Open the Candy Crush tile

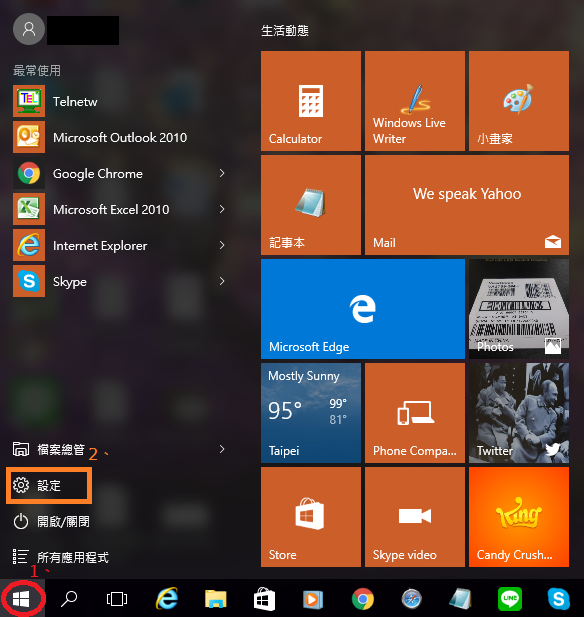(x=518, y=517)
